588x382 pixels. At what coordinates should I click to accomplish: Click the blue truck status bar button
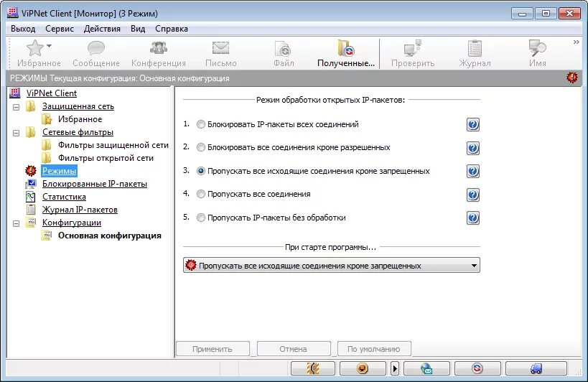click(536, 368)
